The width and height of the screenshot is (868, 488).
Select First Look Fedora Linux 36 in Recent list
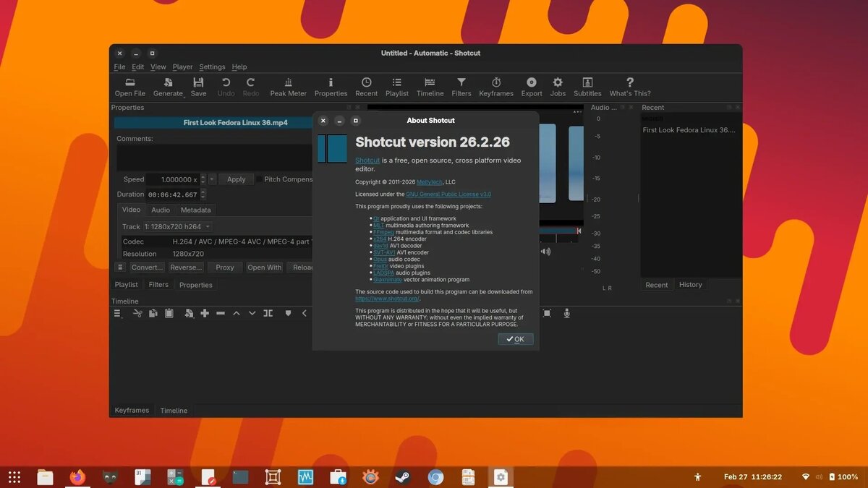(689, 130)
